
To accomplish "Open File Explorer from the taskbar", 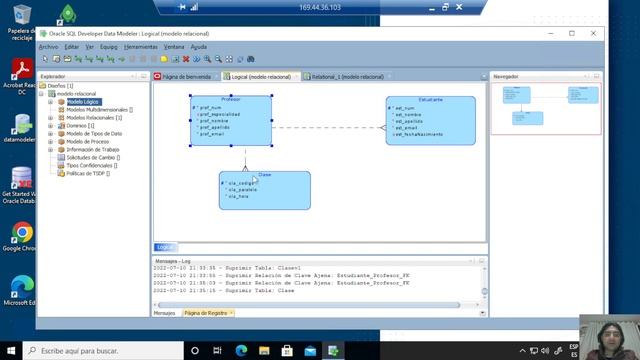I will click(264, 351).
